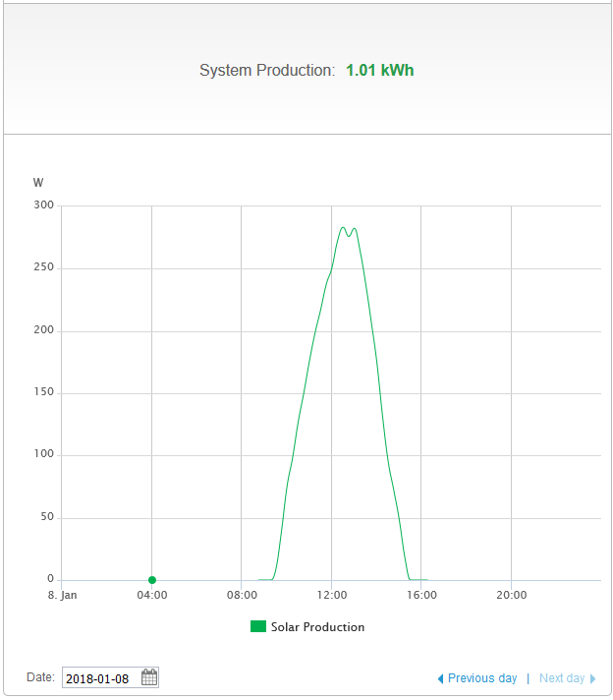
Task: Click the 16:00 x-axis label
Action: click(421, 595)
